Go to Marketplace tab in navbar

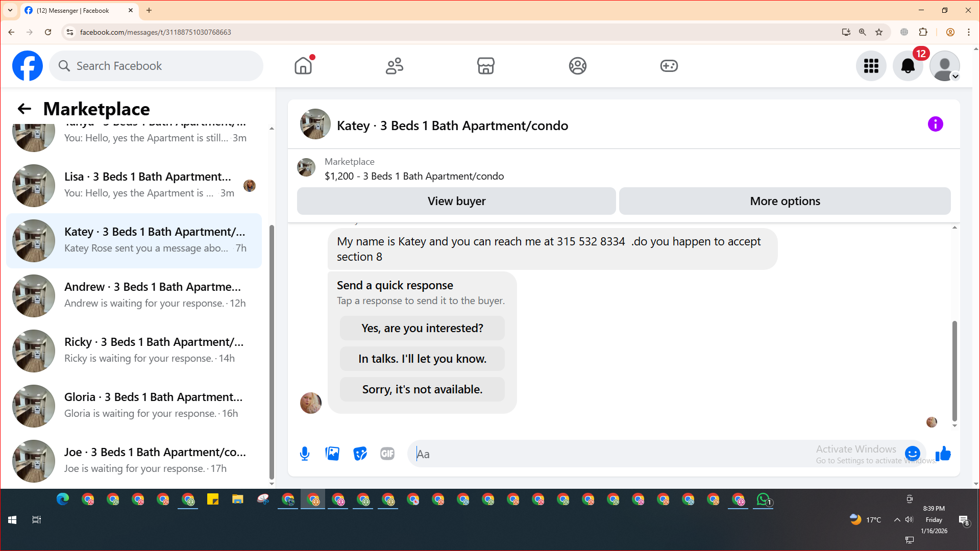[485, 66]
